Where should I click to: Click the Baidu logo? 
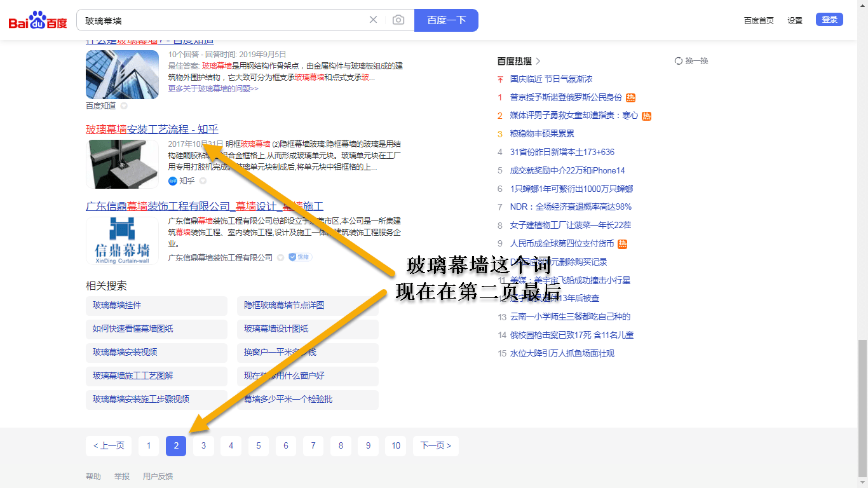(37, 20)
